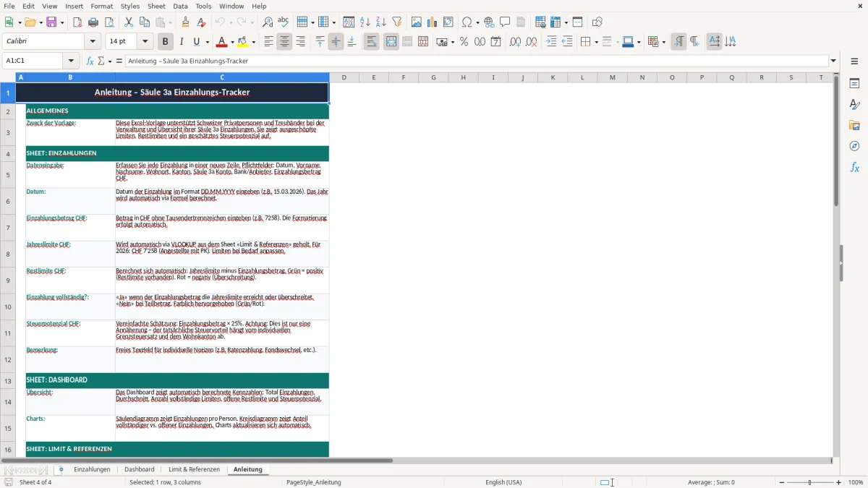Click PageStyle_Anleitung in status bar

314,482
